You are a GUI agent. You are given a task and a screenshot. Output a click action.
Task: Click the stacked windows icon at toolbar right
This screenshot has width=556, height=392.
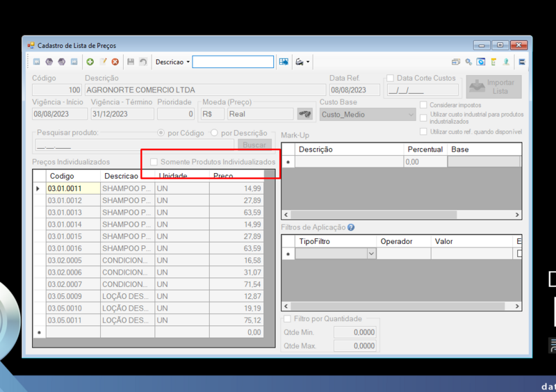pyautogui.click(x=456, y=62)
